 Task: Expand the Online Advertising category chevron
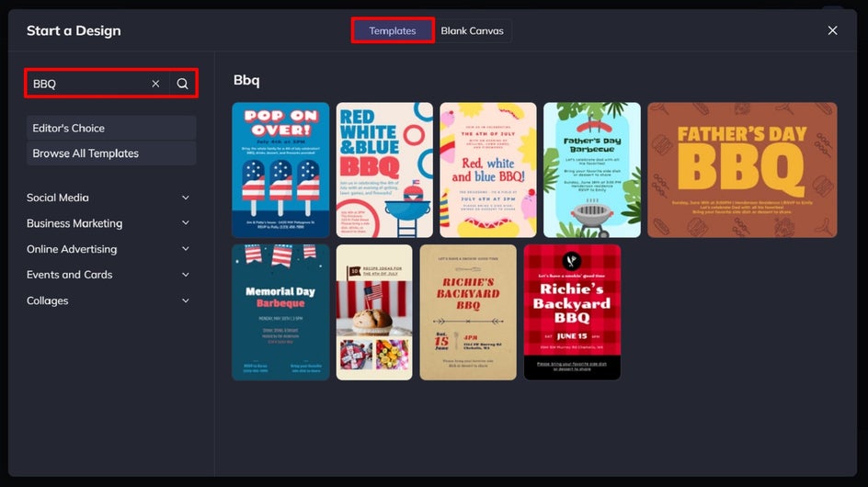(186, 249)
